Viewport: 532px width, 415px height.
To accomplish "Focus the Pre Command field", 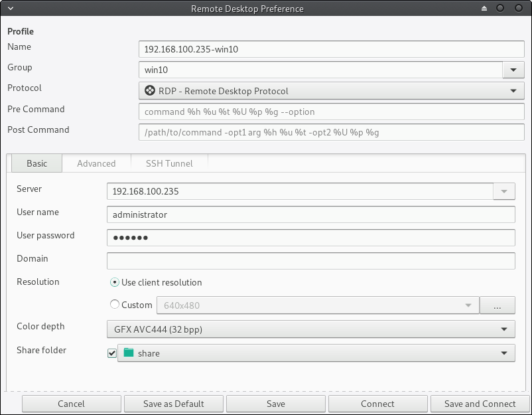I will point(332,112).
